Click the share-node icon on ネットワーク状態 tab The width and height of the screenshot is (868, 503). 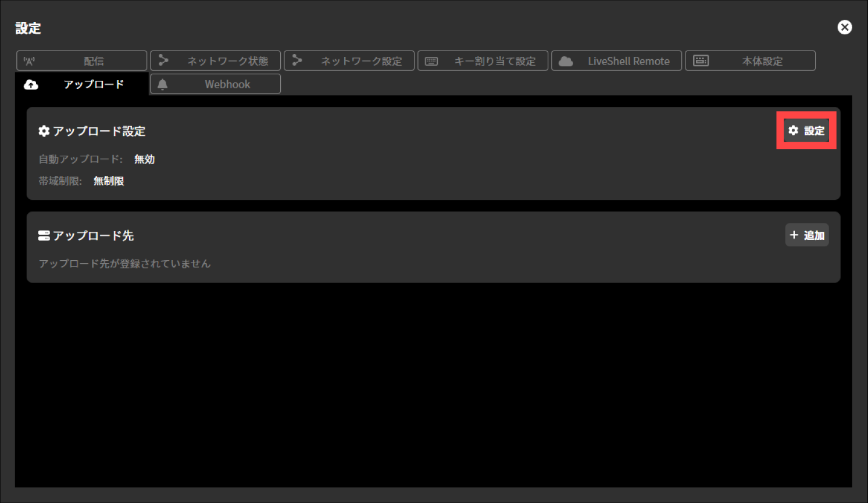pyautogui.click(x=163, y=60)
